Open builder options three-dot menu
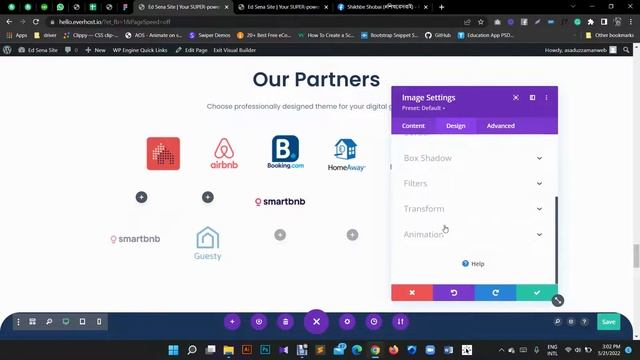Screen dimensions: 640x360 click(x=18, y=322)
